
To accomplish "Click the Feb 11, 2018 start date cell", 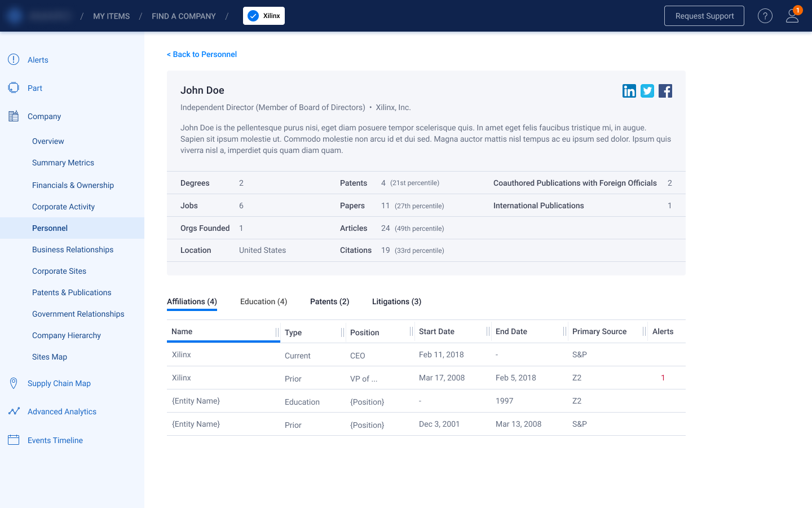I will point(442,354).
